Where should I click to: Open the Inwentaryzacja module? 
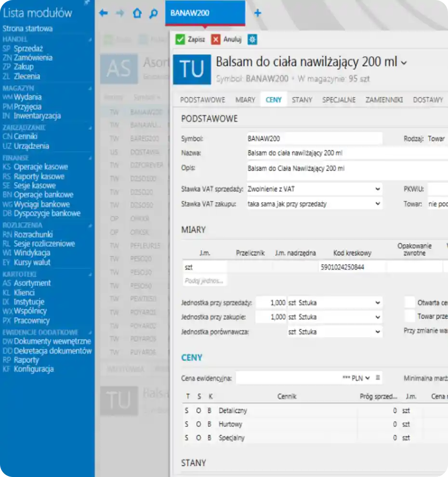(x=37, y=116)
